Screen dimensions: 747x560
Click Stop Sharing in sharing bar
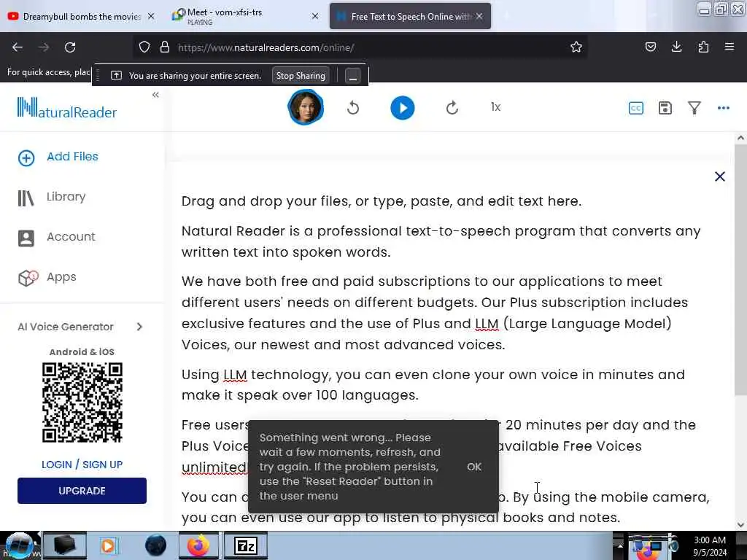(x=301, y=76)
